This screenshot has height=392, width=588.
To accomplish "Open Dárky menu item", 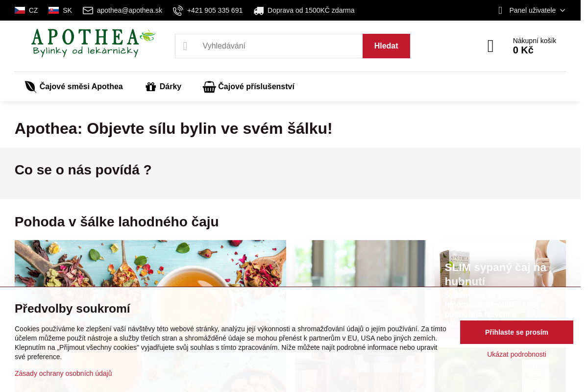I will click(163, 87).
